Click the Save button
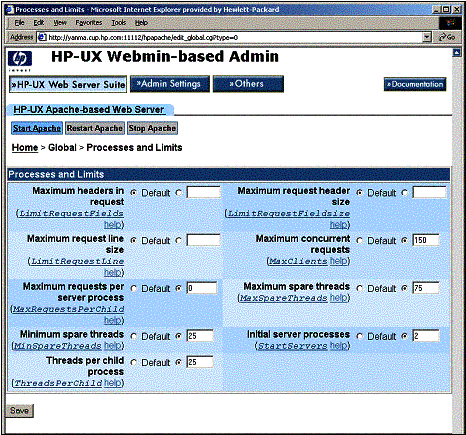Viewport: 466px width, 435px height. coord(20,410)
